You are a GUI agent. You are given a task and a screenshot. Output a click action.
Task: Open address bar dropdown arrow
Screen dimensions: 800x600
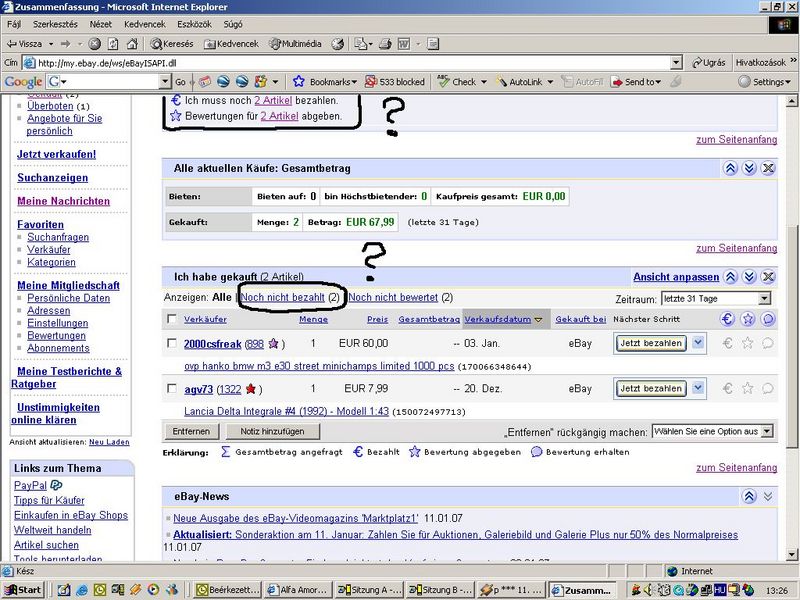[676, 63]
